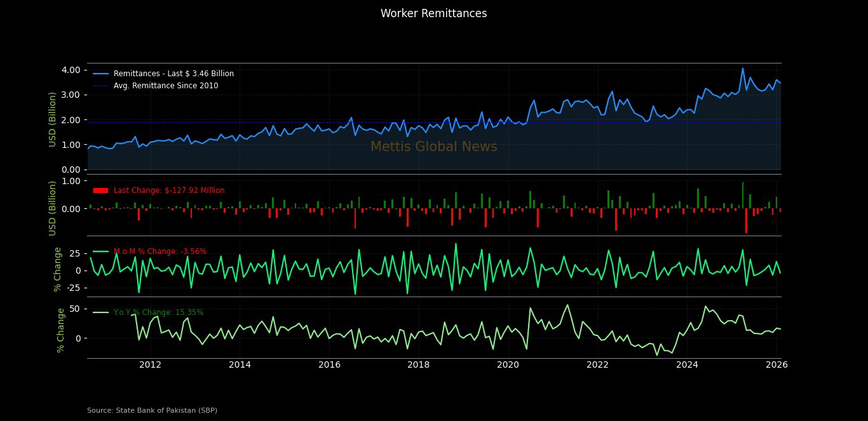Click the 2026 year label on x-axis

click(776, 364)
